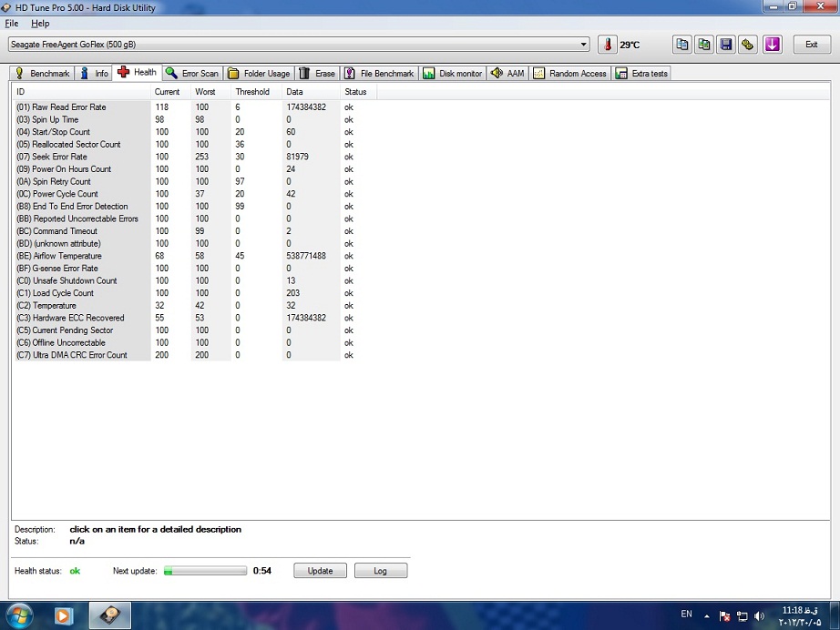Open the Help menu
The height and width of the screenshot is (630, 840).
point(40,23)
